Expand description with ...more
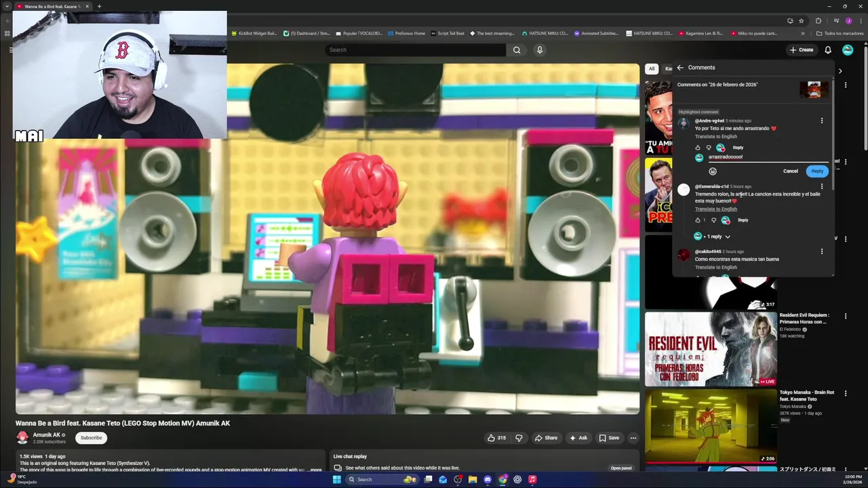 click(314, 470)
